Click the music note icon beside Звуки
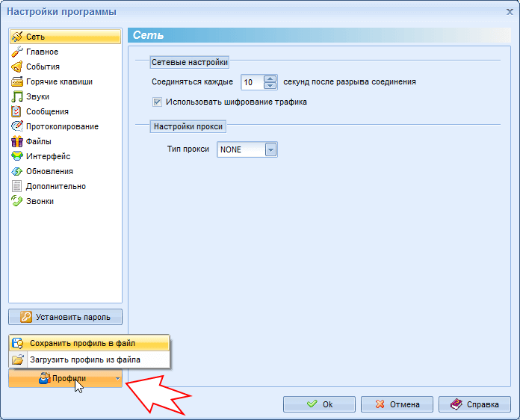520x420 pixels. [17, 96]
